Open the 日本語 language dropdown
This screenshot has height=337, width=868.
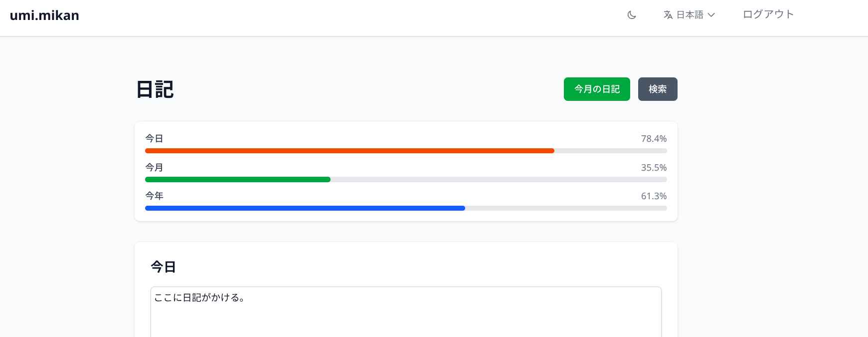tap(690, 15)
